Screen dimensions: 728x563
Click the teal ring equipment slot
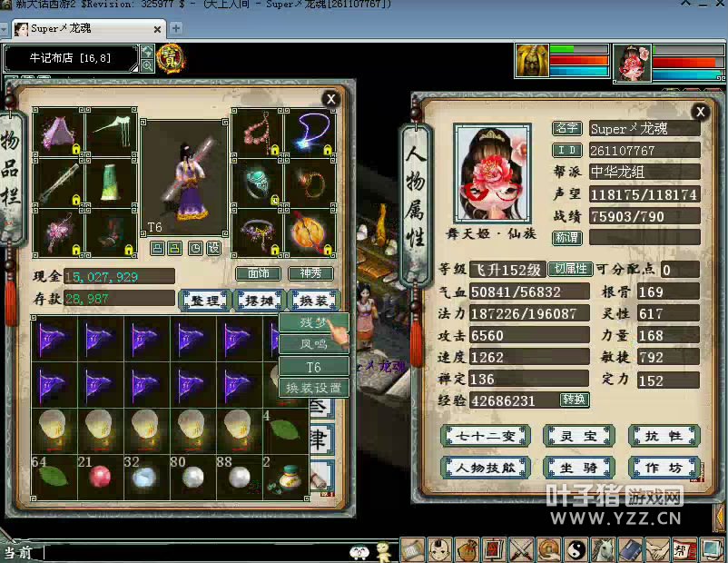pos(257,184)
